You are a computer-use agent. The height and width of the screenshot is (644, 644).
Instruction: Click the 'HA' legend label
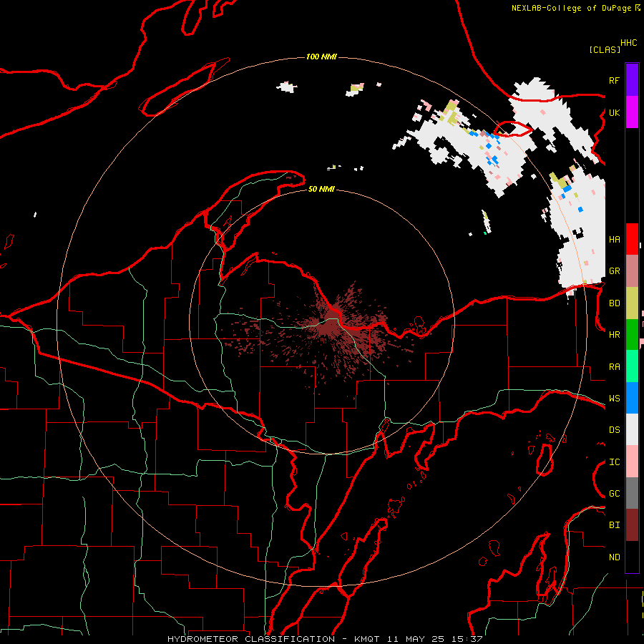pos(614,240)
